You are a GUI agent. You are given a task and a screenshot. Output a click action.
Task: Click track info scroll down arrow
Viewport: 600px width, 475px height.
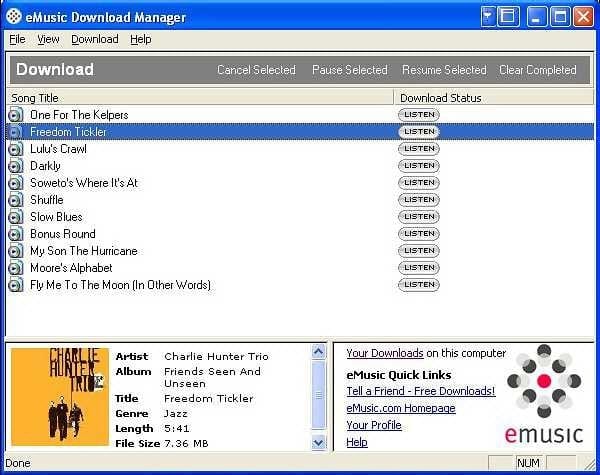[x=318, y=443]
